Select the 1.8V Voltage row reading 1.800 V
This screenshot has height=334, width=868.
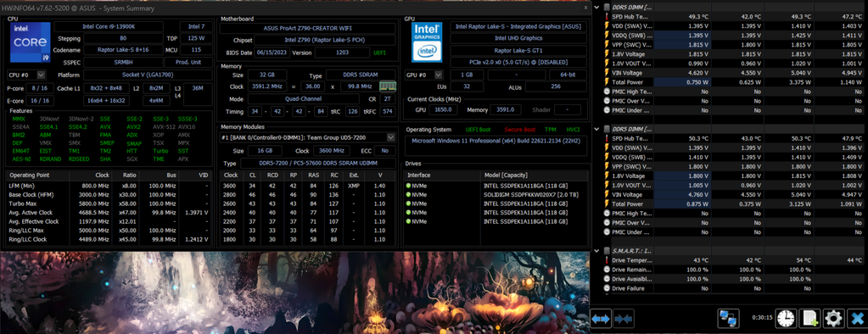(x=732, y=175)
